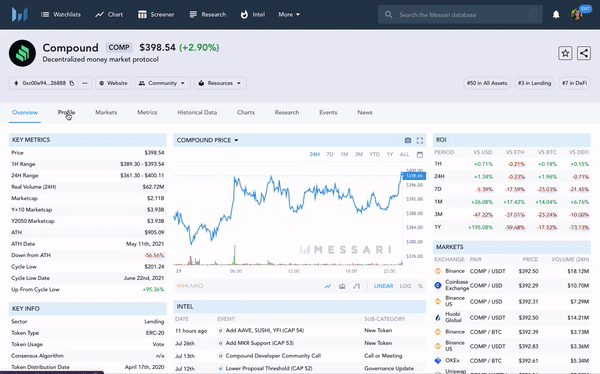Select the ALL chart timeframe
This screenshot has width=600, height=374.
point(404,155)
